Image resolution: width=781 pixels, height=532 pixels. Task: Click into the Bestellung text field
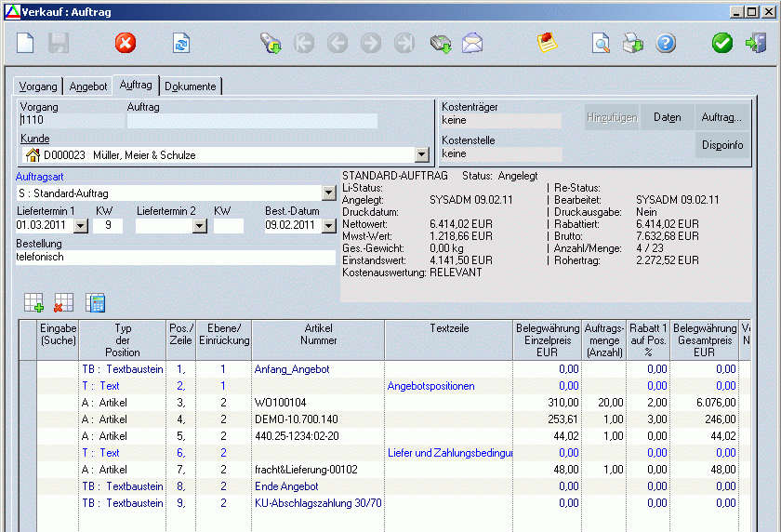point(175,258)
